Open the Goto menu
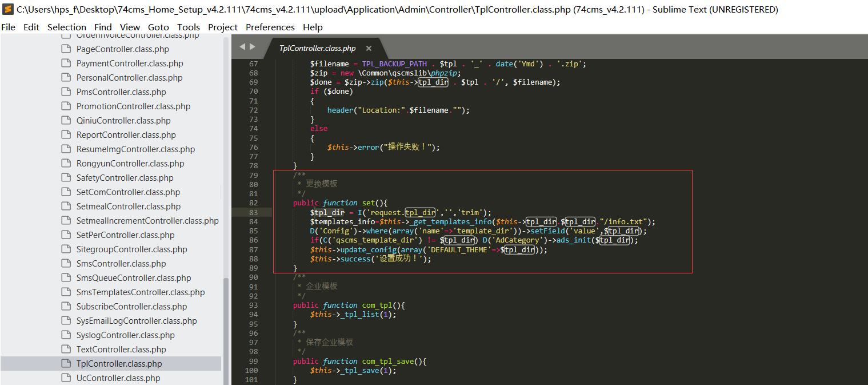This screenshot has height=385, width=868. click(x=158, y=27)
